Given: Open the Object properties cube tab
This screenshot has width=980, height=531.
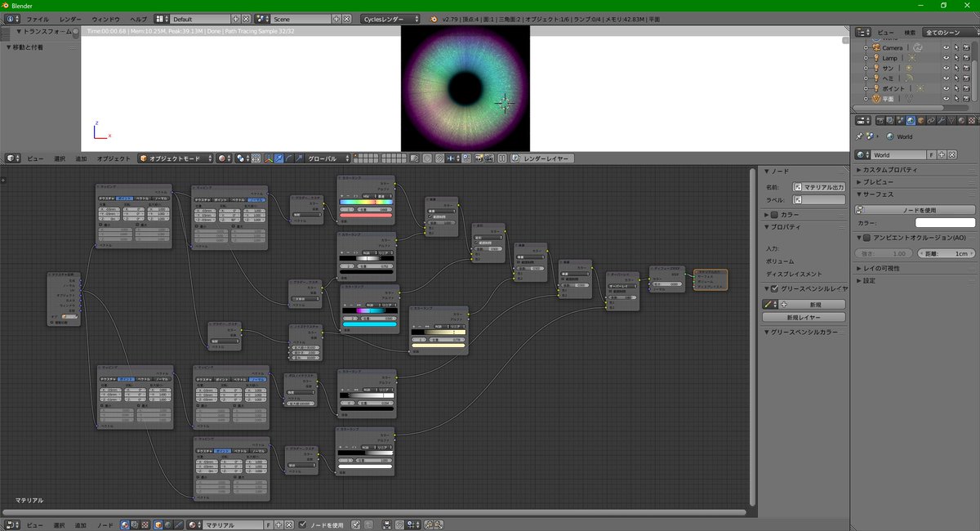Looking at the screenshot, I should [921, 120].
